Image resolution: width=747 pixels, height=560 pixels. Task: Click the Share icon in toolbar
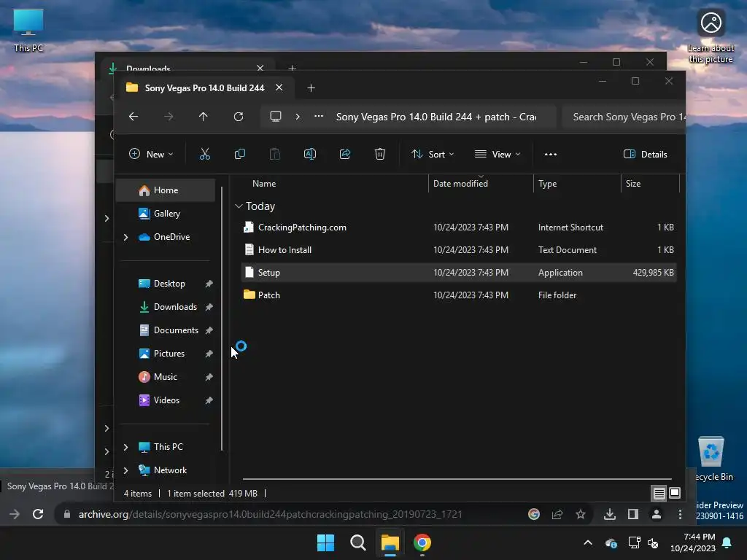pos(345,155)
